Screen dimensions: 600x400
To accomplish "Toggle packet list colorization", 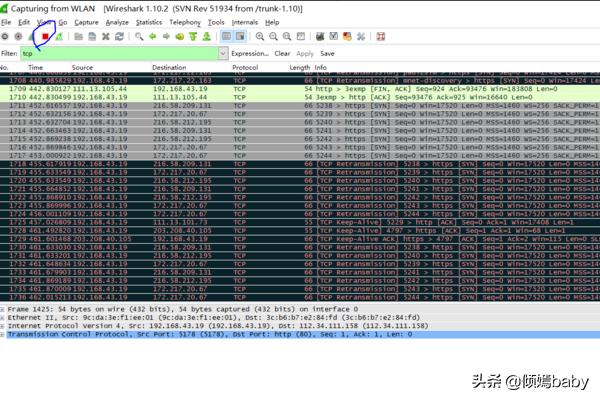I will coord(227,37).
